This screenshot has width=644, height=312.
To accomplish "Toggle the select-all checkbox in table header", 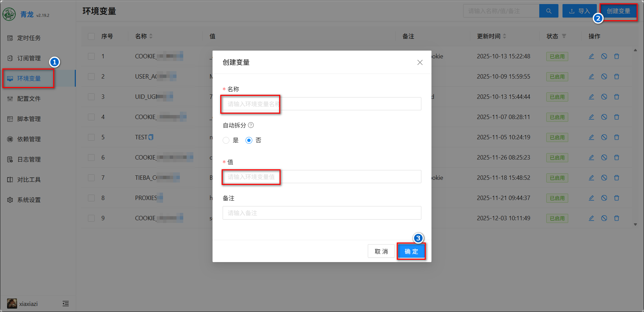I will tap(91, 36).
